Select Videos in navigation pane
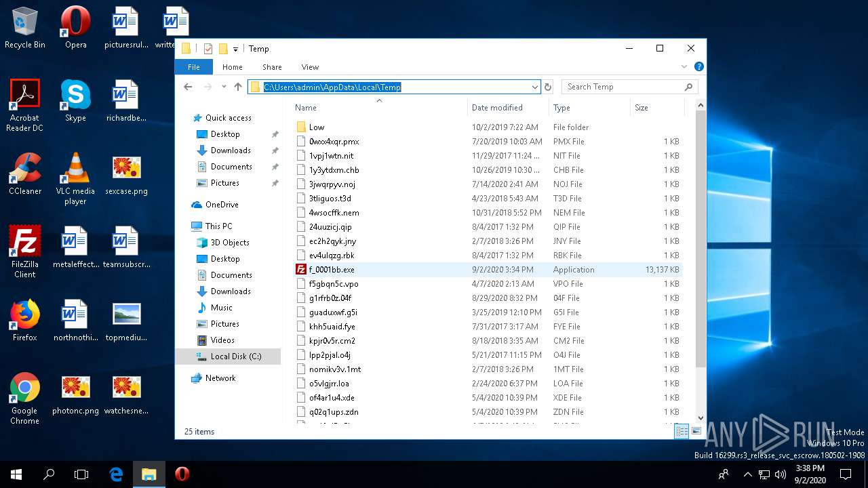This screenshot has height=488, width=868. click(222, 340)
